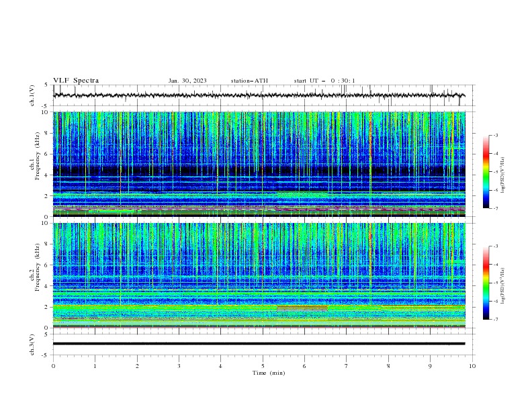This screenshot has height=411, width=532.
Task: Click time axis tick label "6"
Action: click(304, 366)
